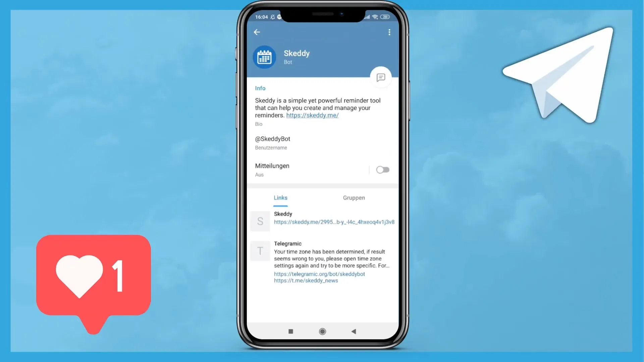Open https://skeddy.me/ website link
The image size is (644, 362).
(x=312, y=115)
